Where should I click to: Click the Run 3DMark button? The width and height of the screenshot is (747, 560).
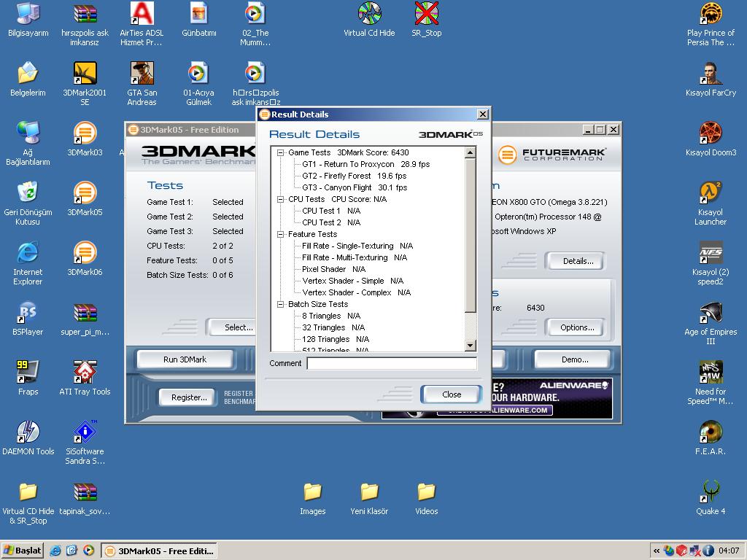185,359
